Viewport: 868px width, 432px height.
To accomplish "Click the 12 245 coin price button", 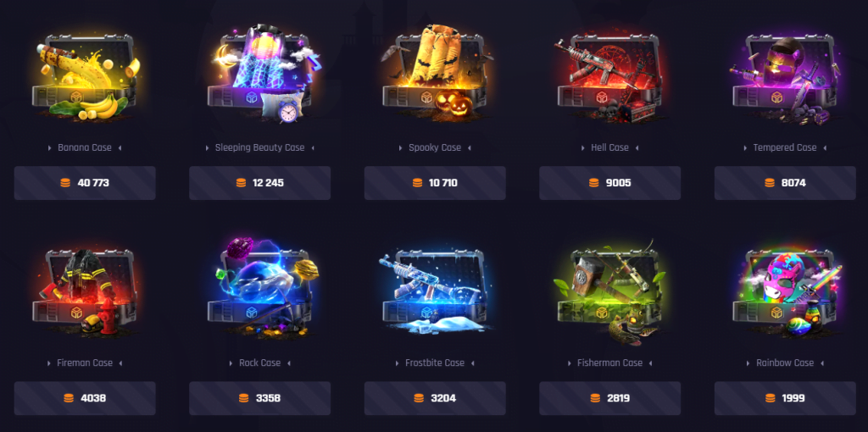I will (x=259, y=183).
